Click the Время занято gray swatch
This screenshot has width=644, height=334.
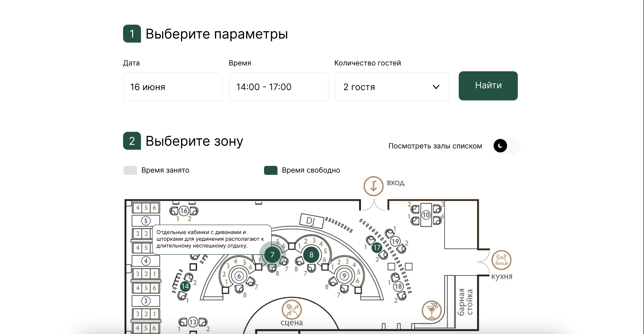[x=130, y=170]
